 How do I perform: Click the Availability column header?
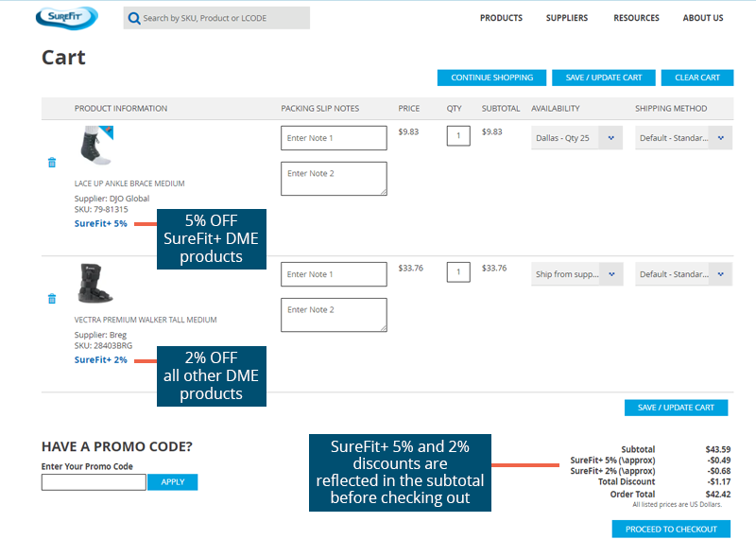pos(556,109)
